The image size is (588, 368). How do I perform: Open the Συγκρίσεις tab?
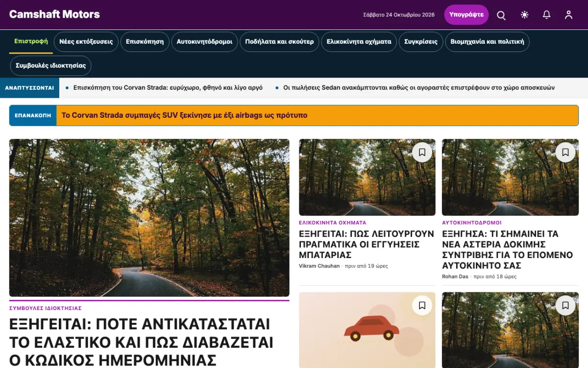[421, 42]
